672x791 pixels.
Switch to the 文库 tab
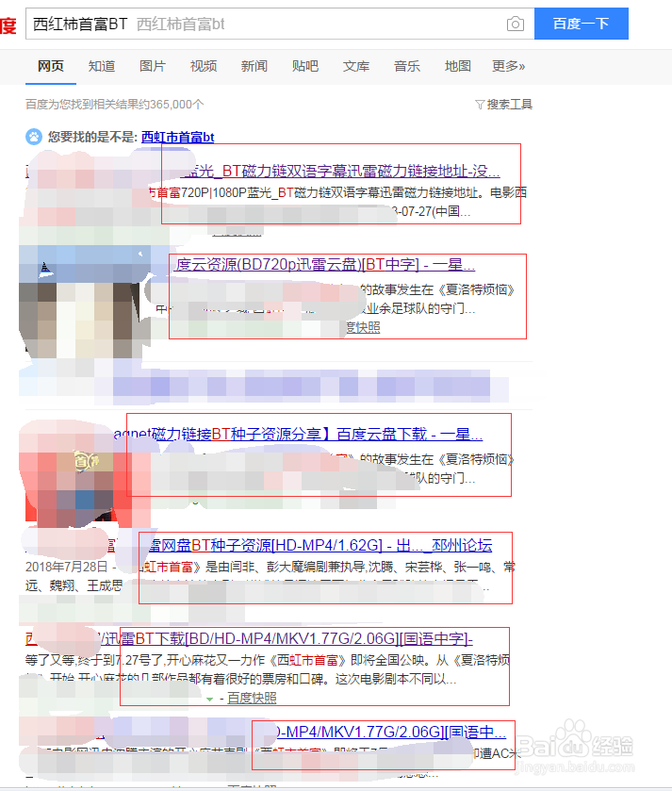pyautogui.click(x=356, y=66)
